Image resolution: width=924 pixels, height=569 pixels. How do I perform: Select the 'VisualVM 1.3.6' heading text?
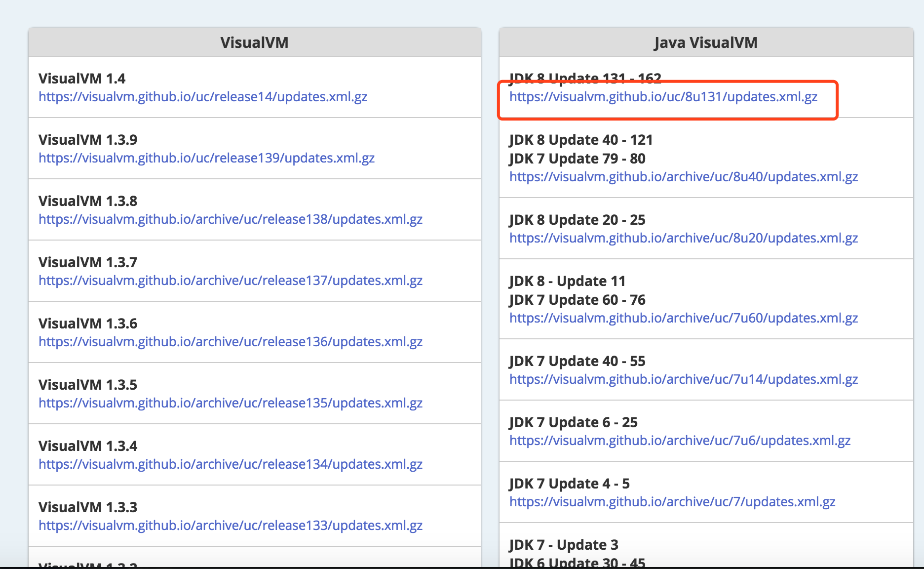[88, 324]
